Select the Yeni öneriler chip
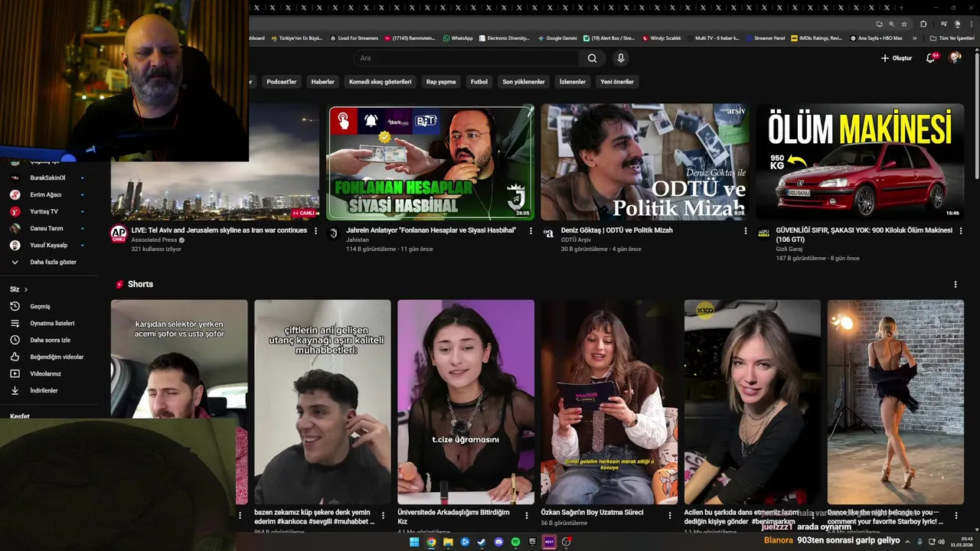Screen dimensions: 980x551 pyautogui.click(x=616, y=82)
